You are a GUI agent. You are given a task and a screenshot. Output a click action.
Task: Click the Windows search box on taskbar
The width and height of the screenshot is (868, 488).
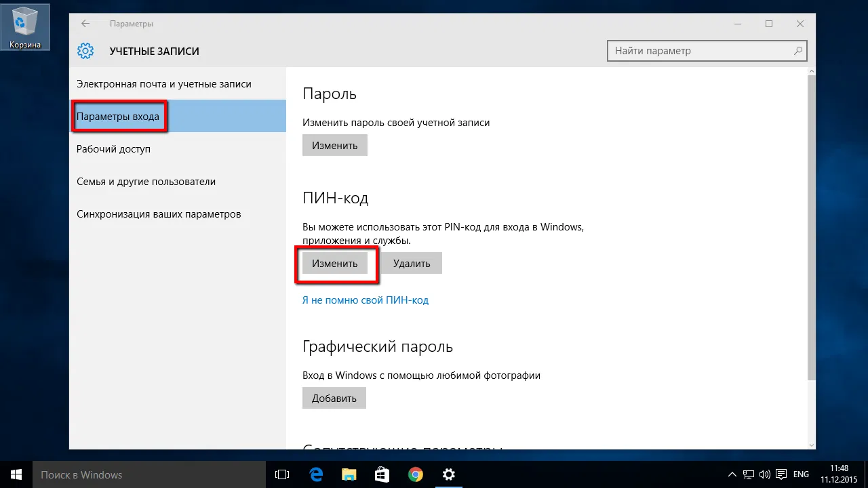[149, 474]
